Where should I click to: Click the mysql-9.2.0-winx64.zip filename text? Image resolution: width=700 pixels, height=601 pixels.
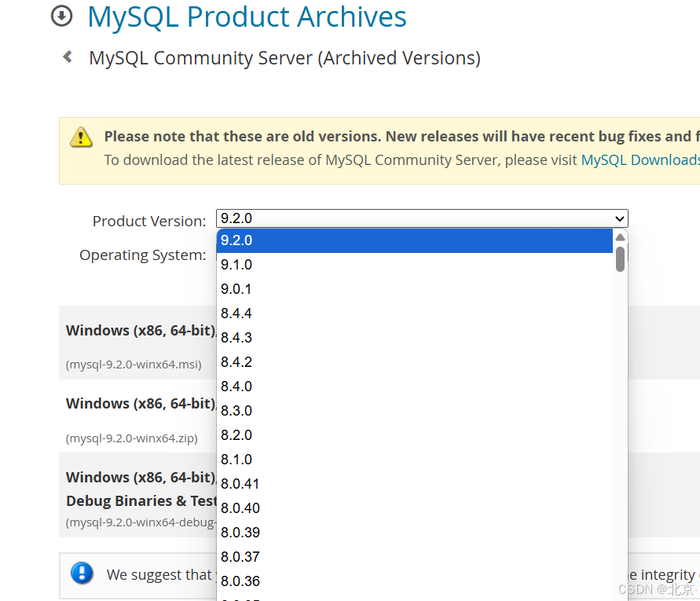(132, 438)
